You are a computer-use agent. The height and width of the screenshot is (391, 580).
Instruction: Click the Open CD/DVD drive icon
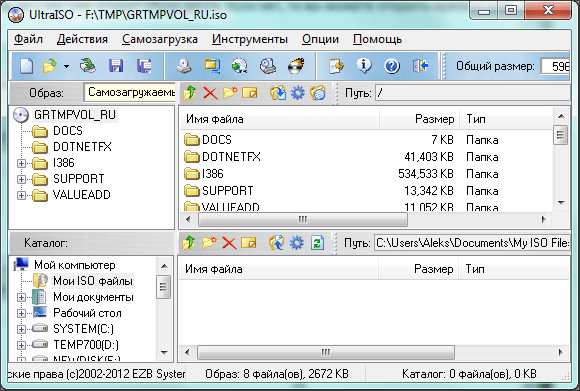[88, 66]
